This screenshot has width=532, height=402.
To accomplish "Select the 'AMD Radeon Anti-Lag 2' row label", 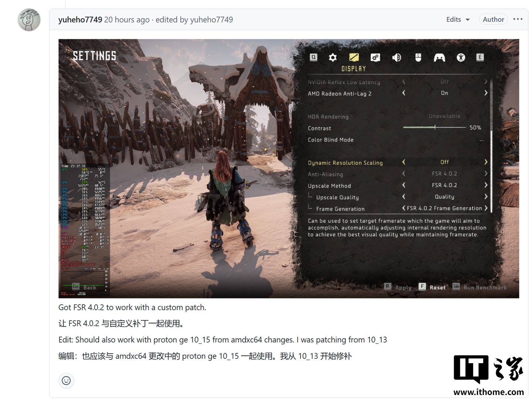I will tap(340, 94).
